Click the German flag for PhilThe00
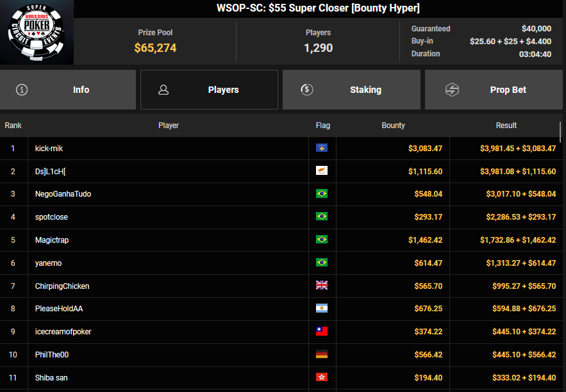The width and height of the screenshot is (566, 392). pos(322,354)
